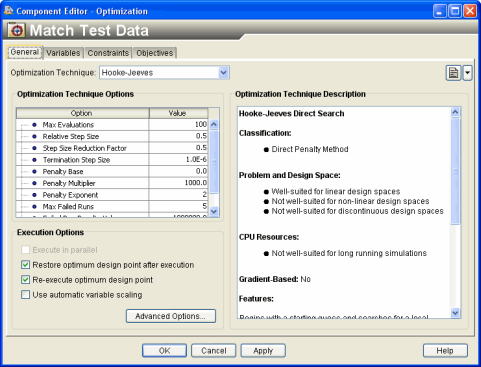The width and height of the screenshot is (481, 367).
Task: Click the Option column header
Action: click(x=82, y=113)
